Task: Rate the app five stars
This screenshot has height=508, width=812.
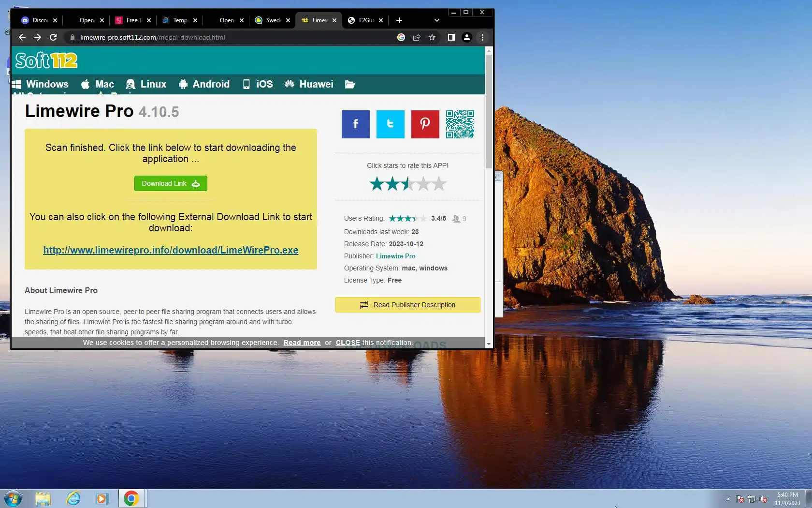Action: tap(439, 184)
